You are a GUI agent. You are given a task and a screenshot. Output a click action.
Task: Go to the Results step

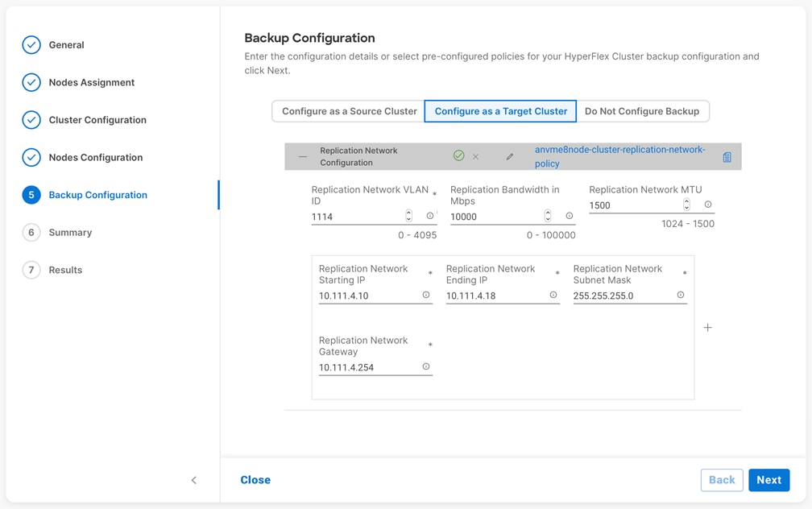click(65, 270)
